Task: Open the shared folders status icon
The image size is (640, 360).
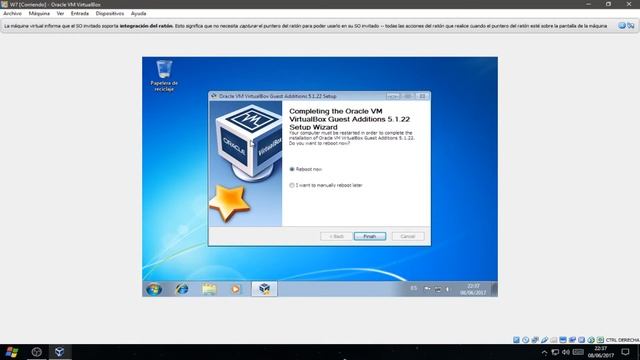Action: click(554, 340)
